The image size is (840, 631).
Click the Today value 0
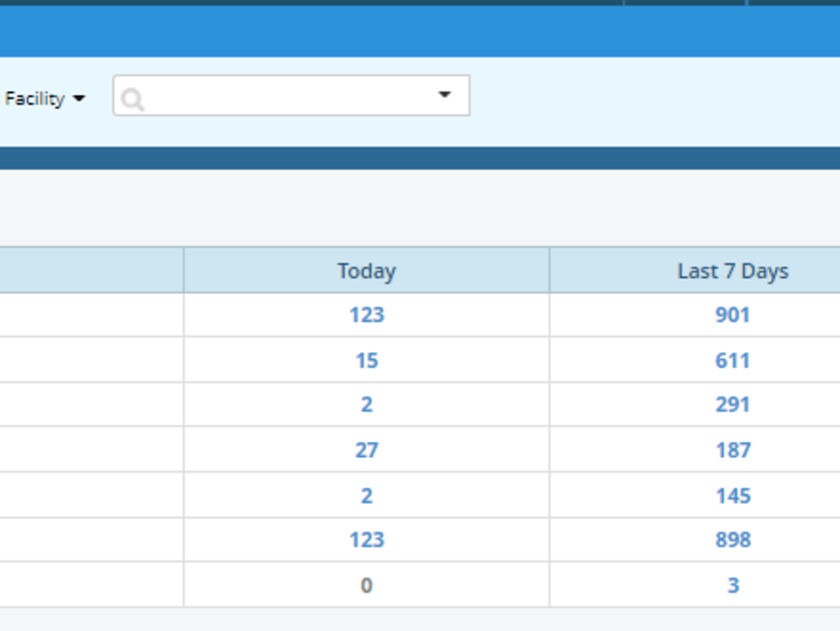tap(366, 586)
